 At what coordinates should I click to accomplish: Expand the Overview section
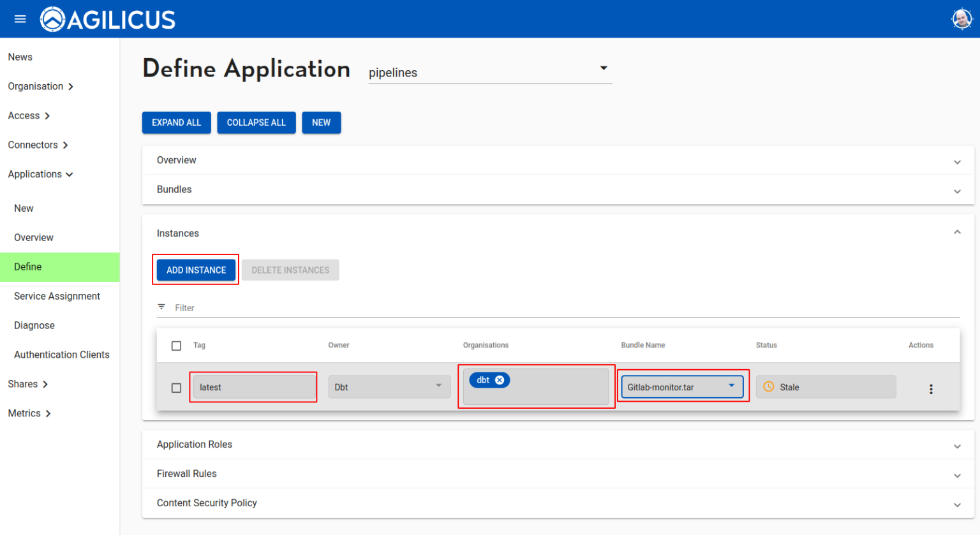(x=957, y=162)
